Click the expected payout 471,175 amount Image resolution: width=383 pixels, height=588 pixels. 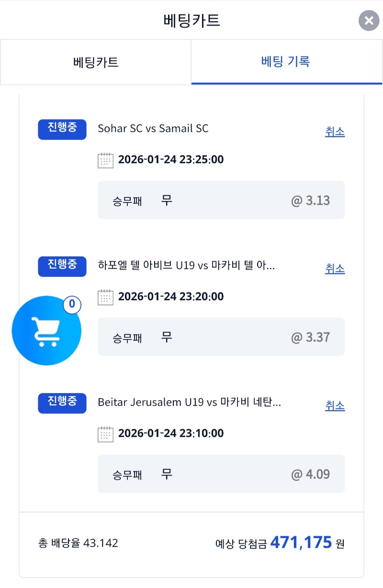click(x=301, y=543)
